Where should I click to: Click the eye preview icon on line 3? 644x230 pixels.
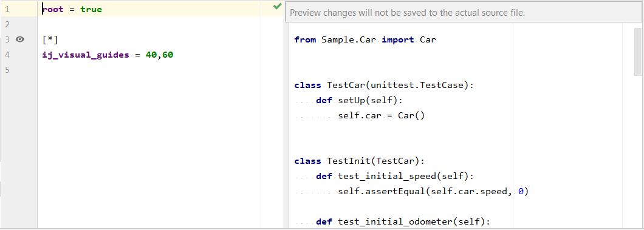click(x=19, y=39)
